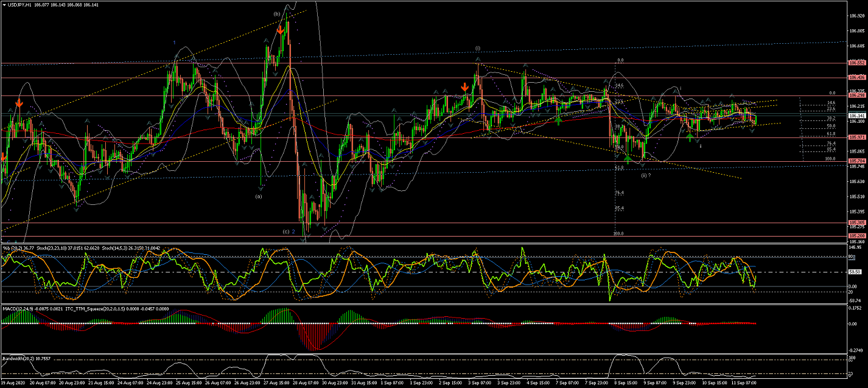
Task: Click the -0.2749 MACD scale value
Action: (x=857, y=351)
